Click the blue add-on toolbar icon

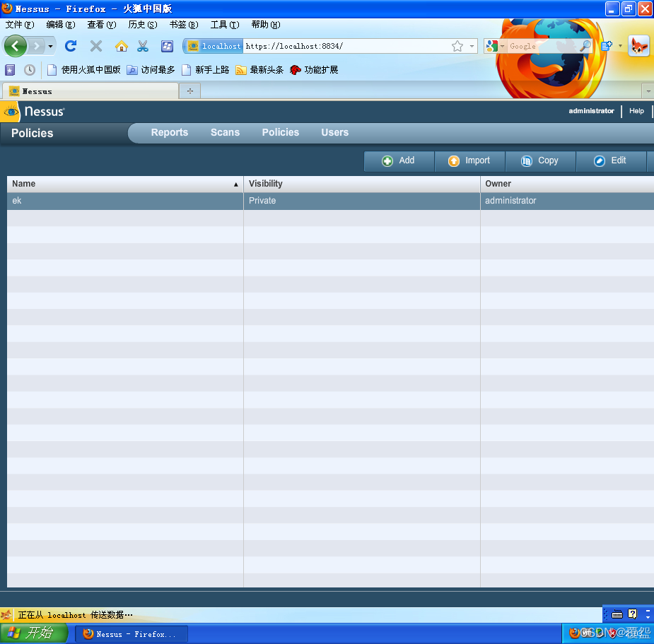[607, 46]
